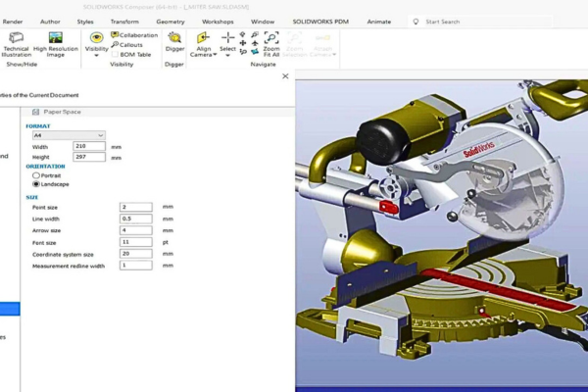Open the SOLIDWORKS PDM tab

coord(319,21)
